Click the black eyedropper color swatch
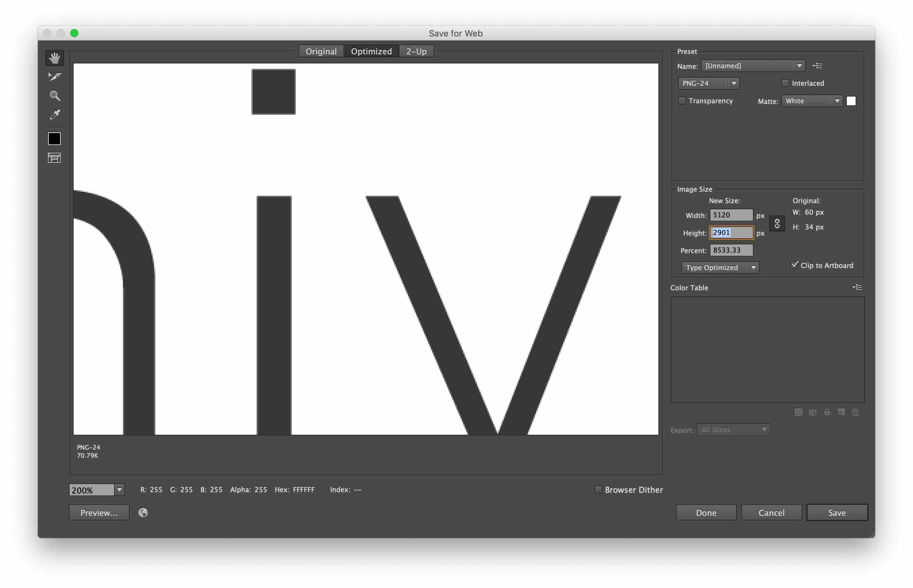Viewport: 913px width, 588px height. point(54,139)
